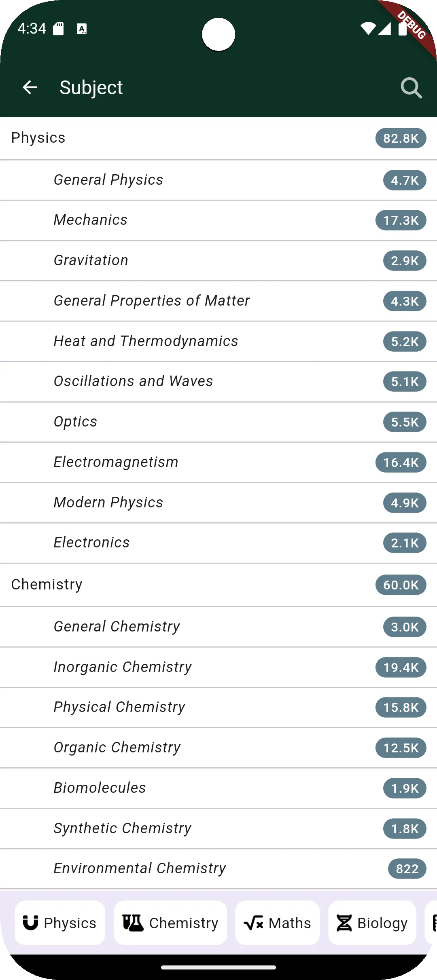
Task: Select the Optics topic
Action: pyautogui.click(x=76, y=422)
